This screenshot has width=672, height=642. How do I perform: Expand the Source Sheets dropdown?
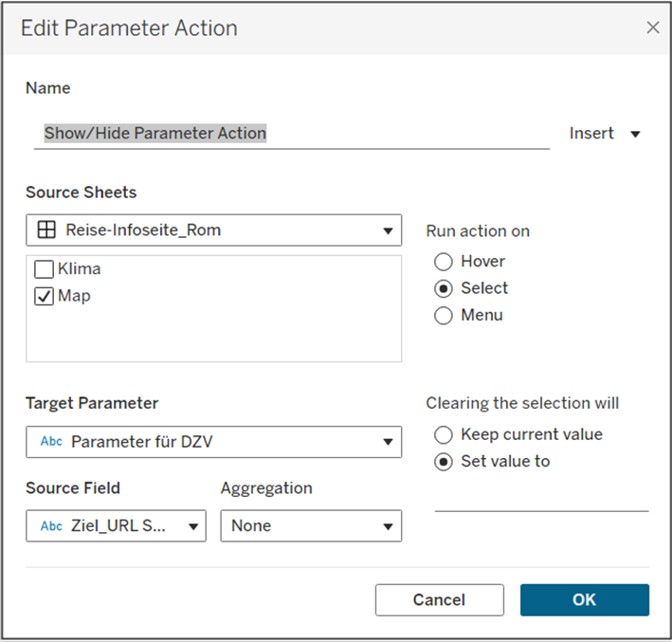(x=387, y=230)
